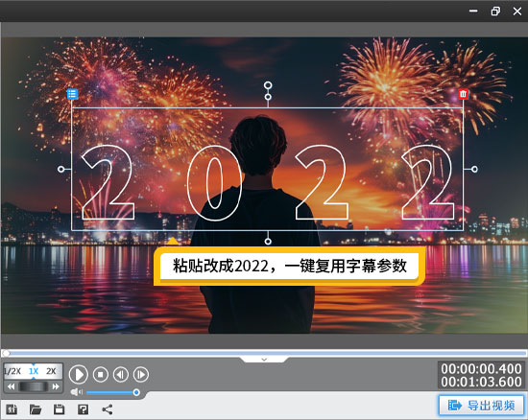The image size is (528, 420).
Task: Click the top rotation handle of subtitle box
Action: 268,85
